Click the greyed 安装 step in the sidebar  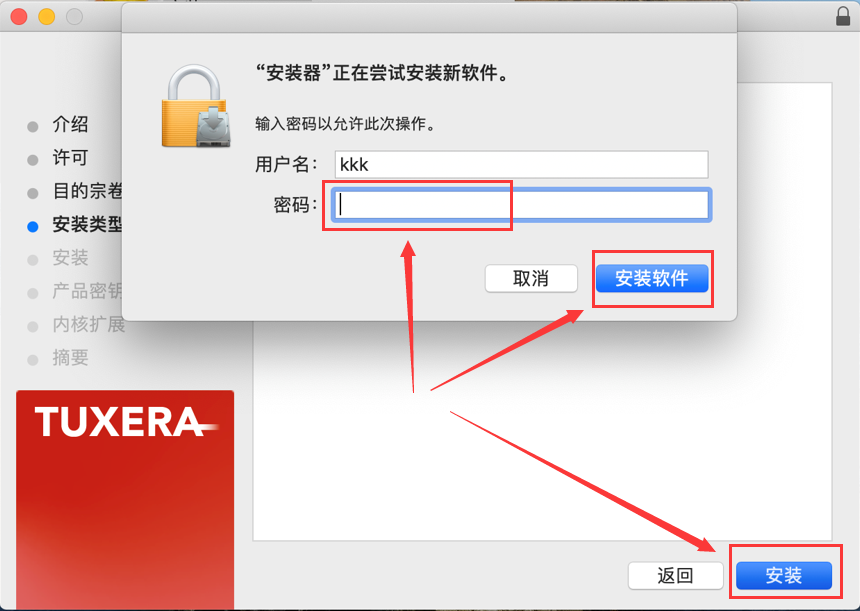click(x=70, y=258)
